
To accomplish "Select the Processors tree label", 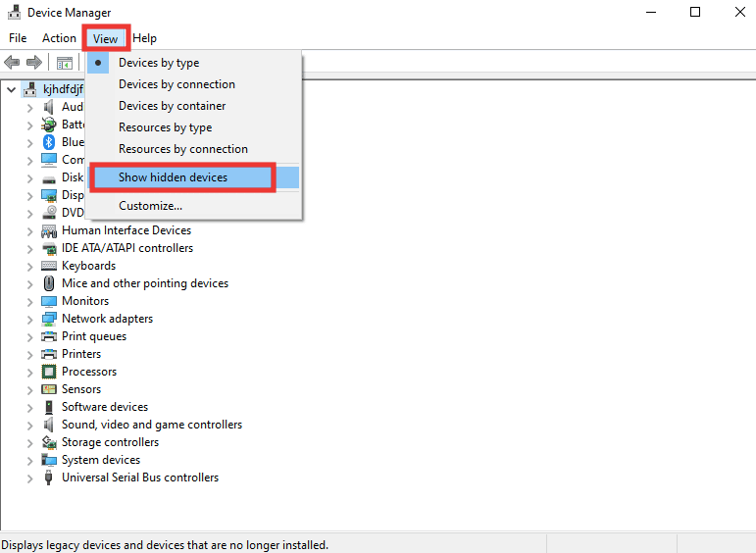I will coord(89,372).
